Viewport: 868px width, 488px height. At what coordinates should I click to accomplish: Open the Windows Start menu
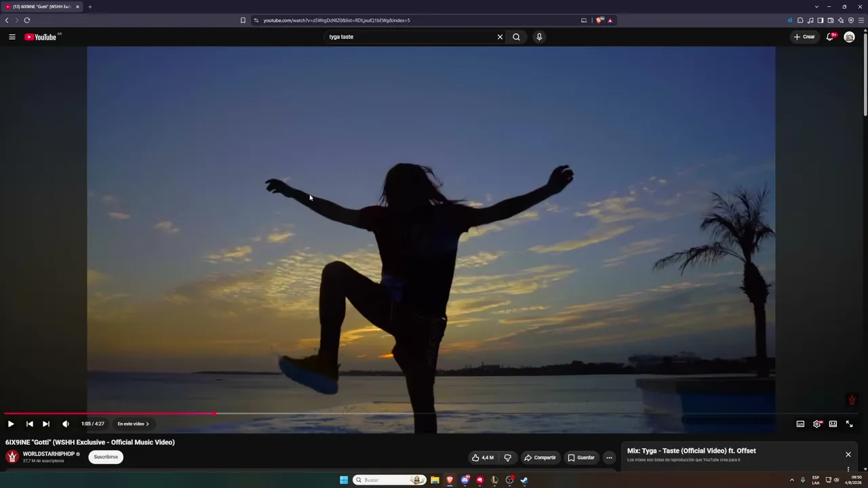pyautogui.click(x=344, y=480)
